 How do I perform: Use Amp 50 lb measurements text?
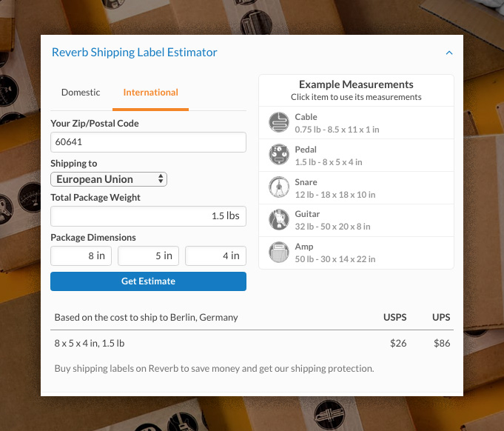point(335,259)
